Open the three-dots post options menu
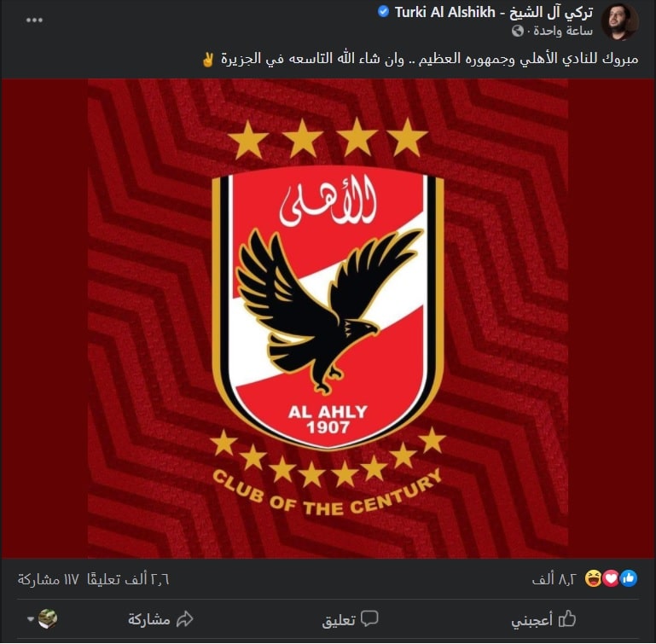Image resolution: width=656 pixels, height=644 pixels. (34, 20)
